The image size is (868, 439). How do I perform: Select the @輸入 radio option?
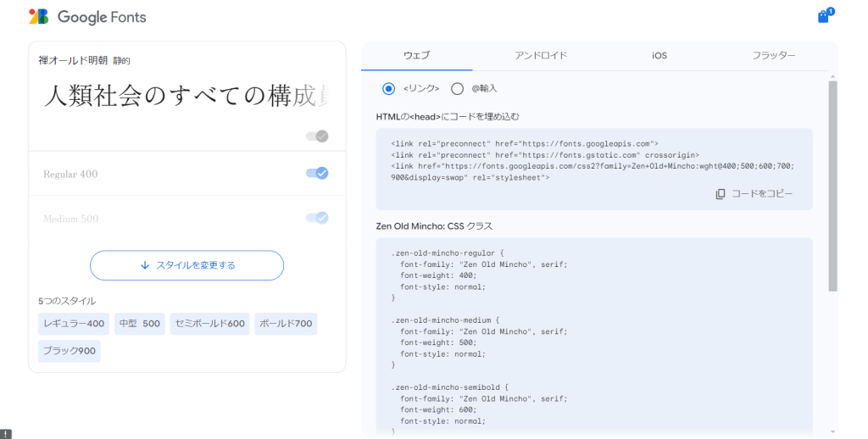tap(458, 88)
